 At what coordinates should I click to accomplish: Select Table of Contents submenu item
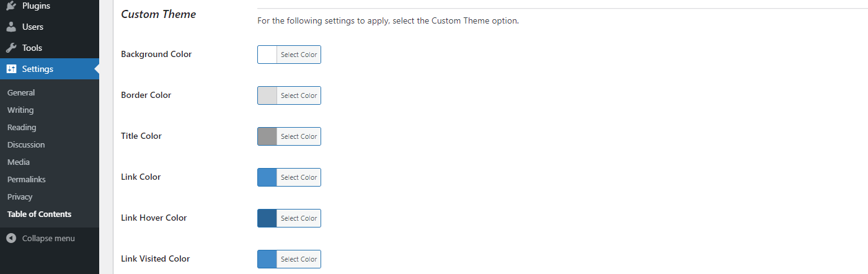39,214
